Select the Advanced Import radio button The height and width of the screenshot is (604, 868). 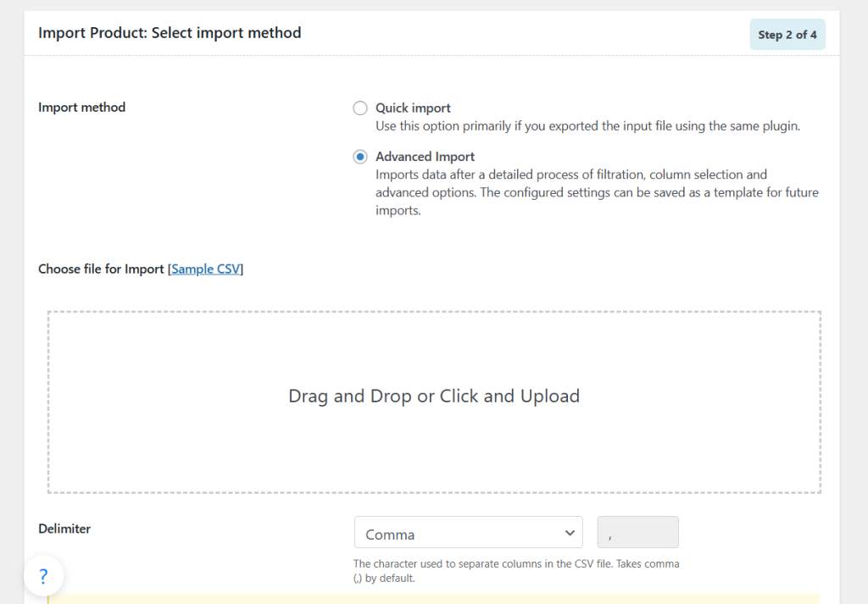coord(360,157)
